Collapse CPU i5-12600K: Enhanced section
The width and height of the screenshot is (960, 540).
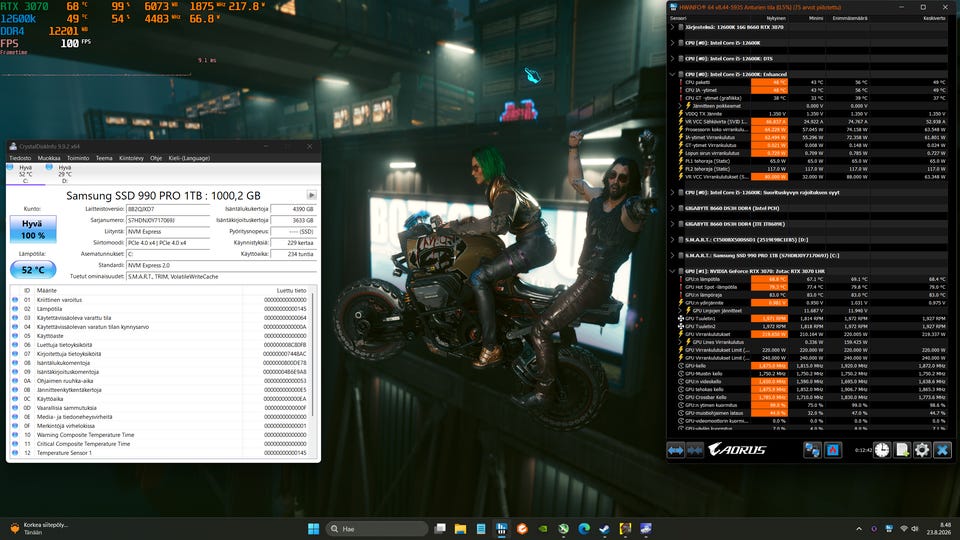(673, 74)
